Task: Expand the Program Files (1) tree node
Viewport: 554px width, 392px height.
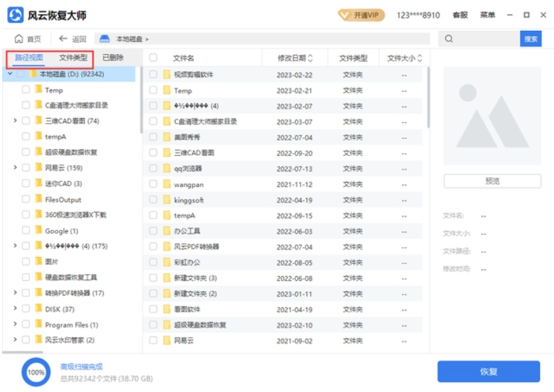Action: point(15,324)
